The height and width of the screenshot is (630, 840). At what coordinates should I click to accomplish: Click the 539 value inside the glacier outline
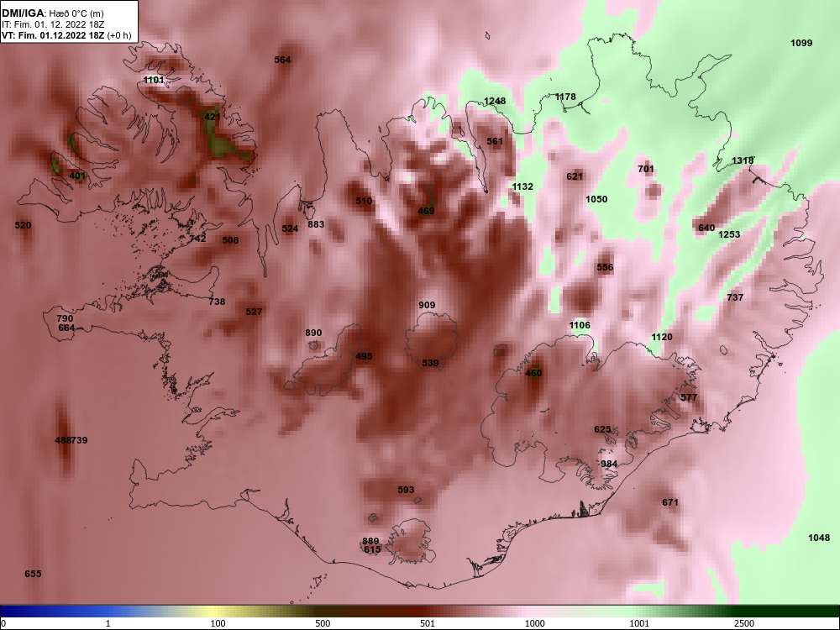tap(430, 363)
